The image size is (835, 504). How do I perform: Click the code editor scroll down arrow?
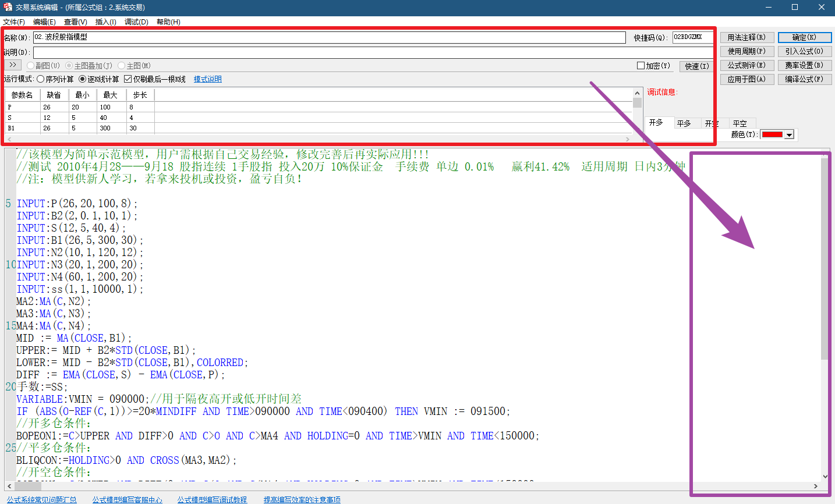point(825,476)
